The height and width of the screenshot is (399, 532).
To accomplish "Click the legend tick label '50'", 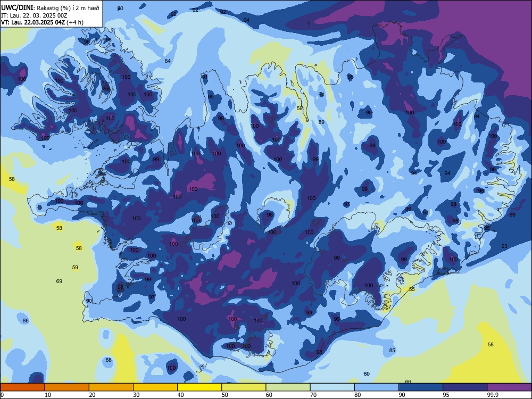I will click(x=225, y=395).
